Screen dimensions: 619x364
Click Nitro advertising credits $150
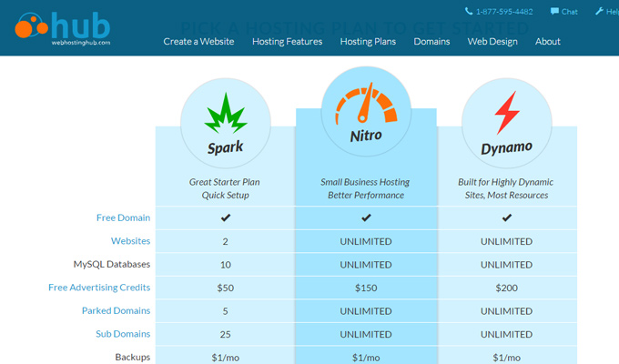pos(366,288)
